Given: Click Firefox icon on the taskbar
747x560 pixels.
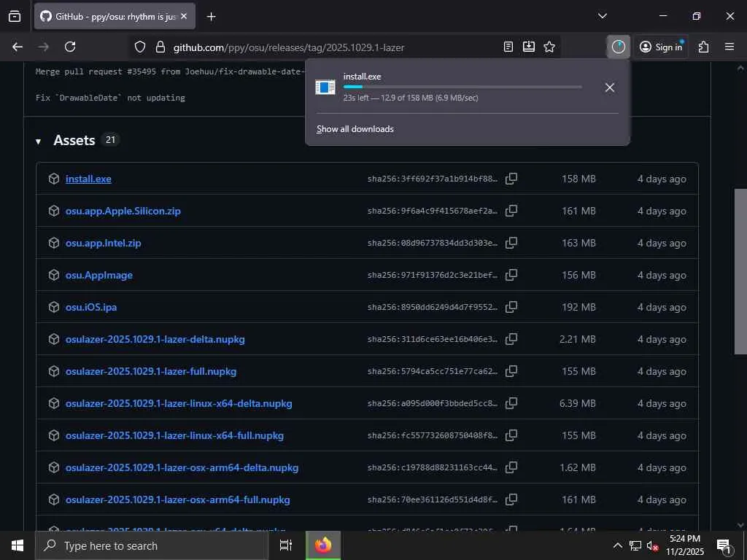Looking at the screenshot, I should [323, 545].
